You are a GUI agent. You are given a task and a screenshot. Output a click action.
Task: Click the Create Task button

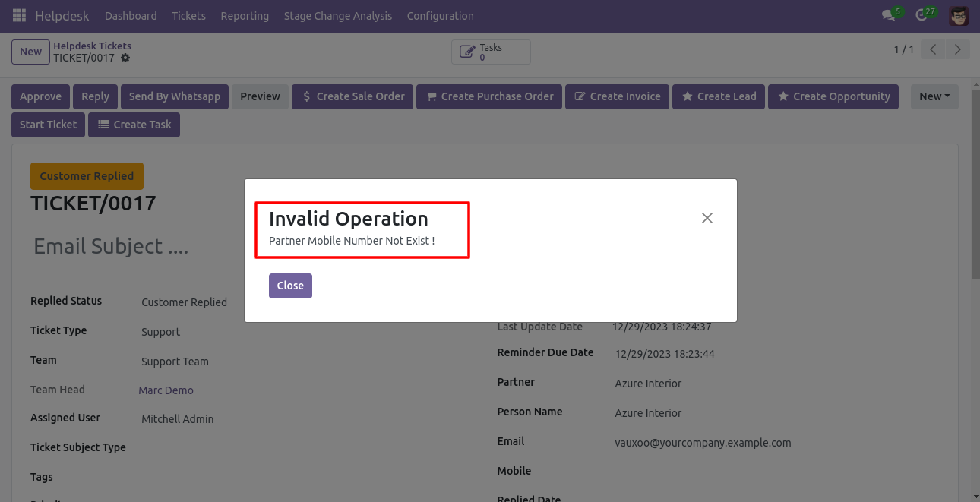134,125
